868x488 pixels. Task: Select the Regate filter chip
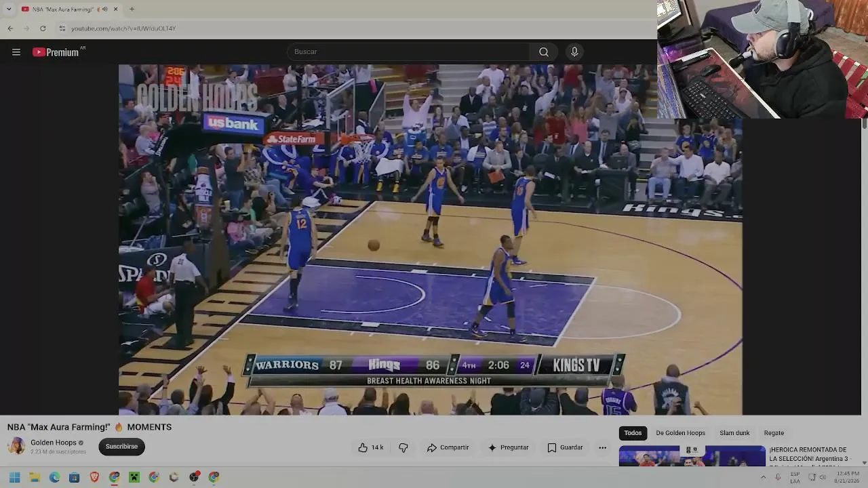click(x=774, y=433)
